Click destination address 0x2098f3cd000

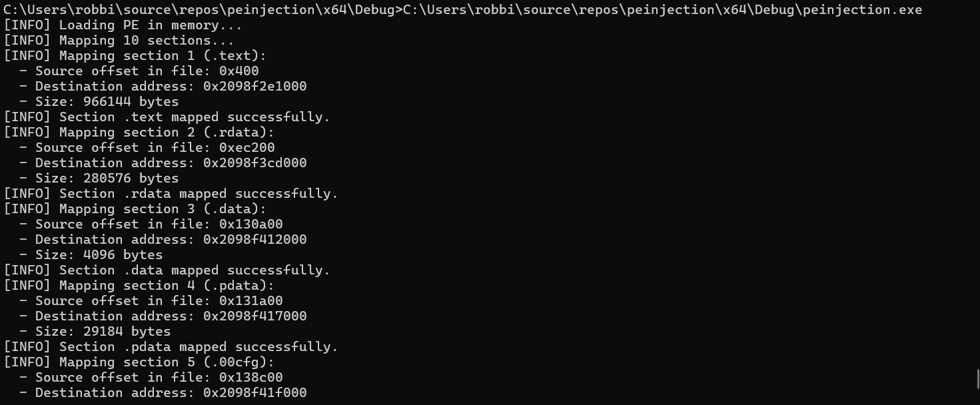[x=254, y=163]
